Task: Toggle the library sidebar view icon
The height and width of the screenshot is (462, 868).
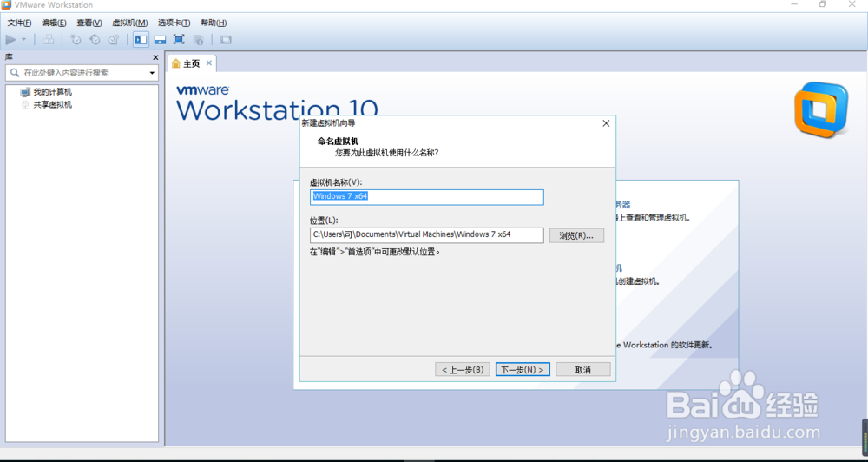Action: 141,39
